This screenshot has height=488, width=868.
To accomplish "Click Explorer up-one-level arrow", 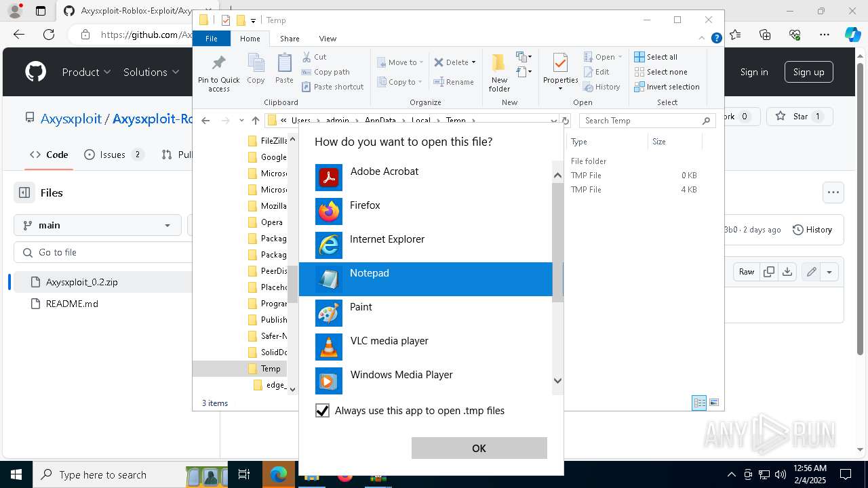I will 255,121.
